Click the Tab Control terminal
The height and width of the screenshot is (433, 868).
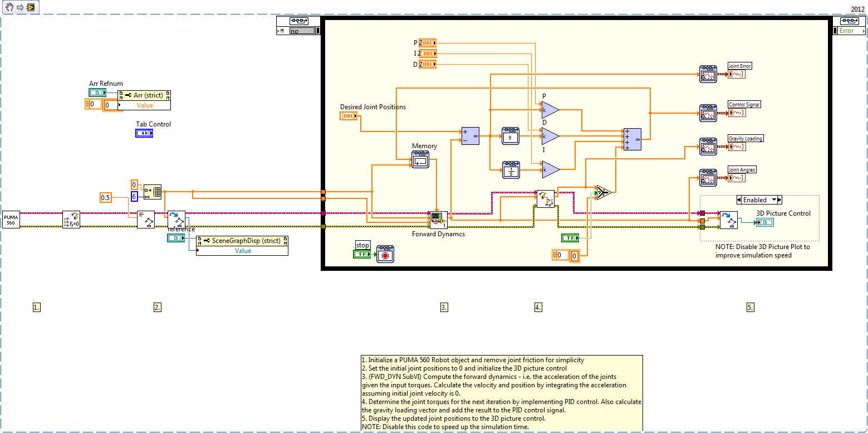pyautogui.click(x=144, y=134)
